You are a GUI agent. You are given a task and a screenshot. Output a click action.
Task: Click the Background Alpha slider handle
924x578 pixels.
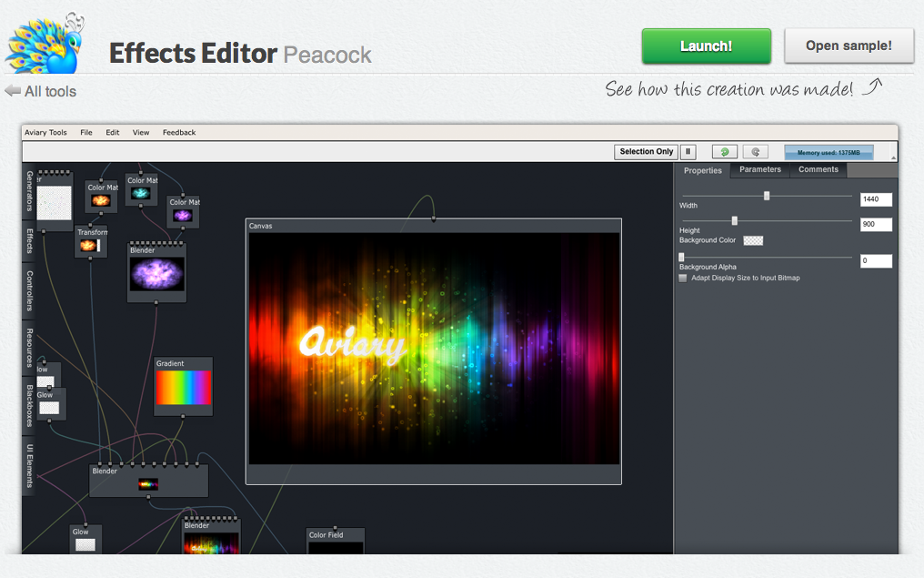(682, 258)
